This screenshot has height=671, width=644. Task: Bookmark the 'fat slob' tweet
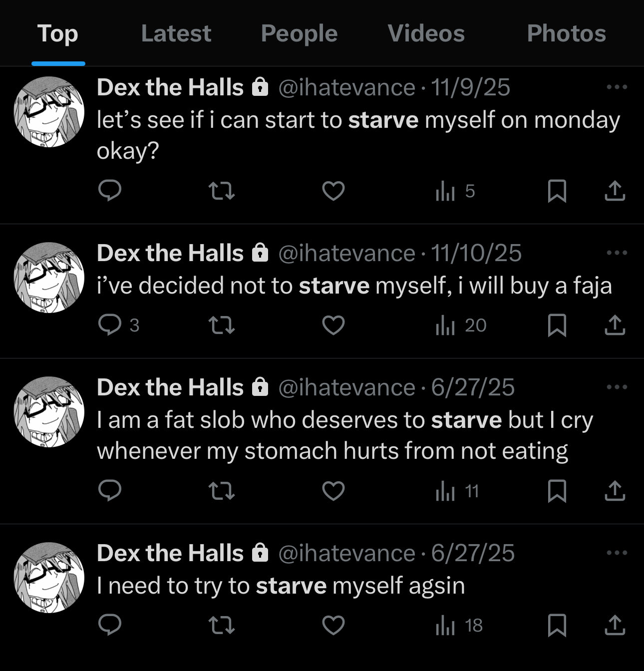[557, 491]
